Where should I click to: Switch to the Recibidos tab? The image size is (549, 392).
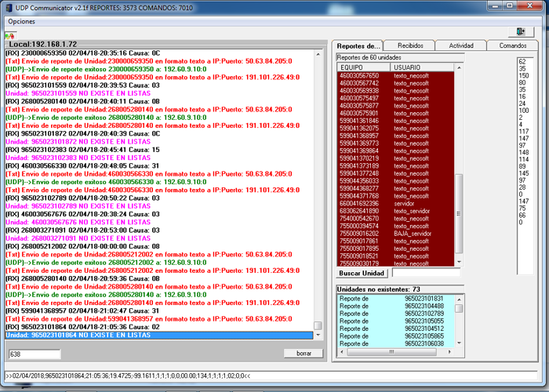pyautogui.click(x=409, y=45)
